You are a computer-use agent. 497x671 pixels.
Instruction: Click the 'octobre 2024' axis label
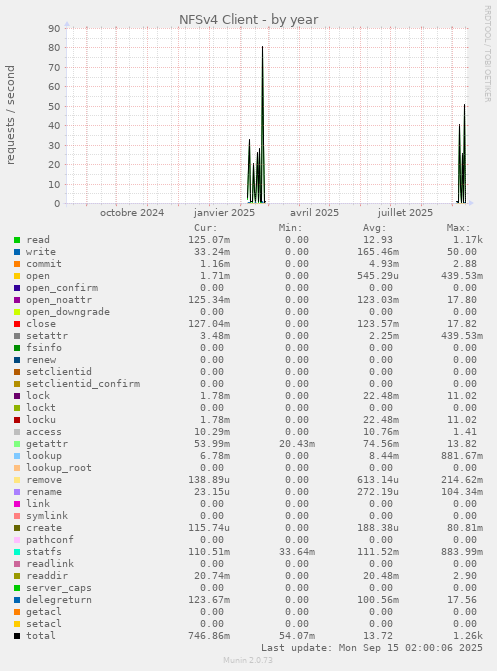point(132,213)
